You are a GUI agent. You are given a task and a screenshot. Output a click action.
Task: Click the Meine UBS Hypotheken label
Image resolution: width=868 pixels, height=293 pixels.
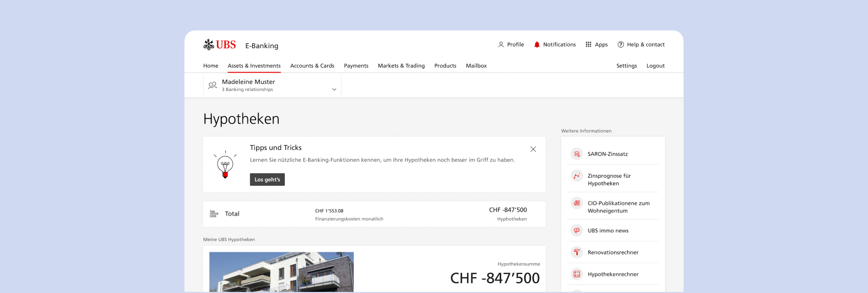click(229, 239)
